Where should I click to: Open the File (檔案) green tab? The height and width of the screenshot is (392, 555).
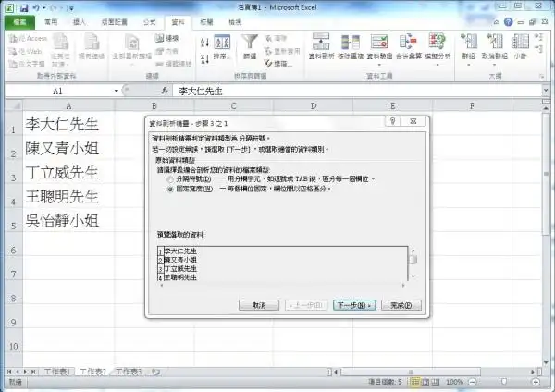19,22
